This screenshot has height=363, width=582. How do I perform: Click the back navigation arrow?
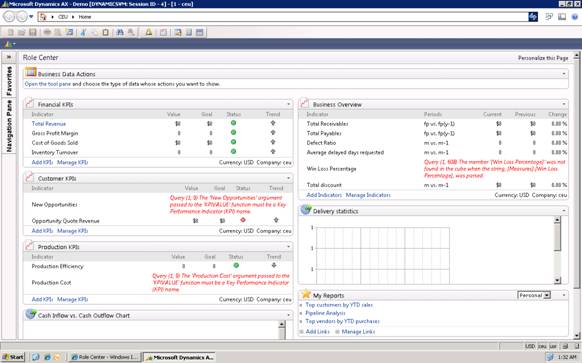[x=10, y=17]
